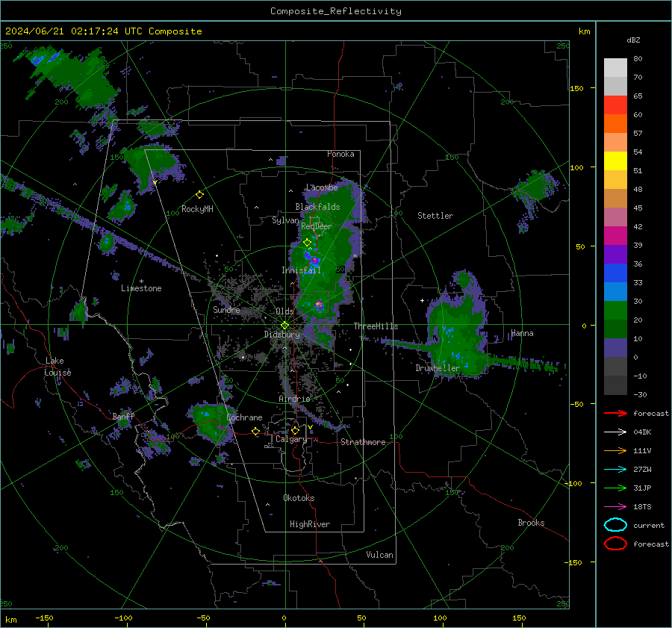Click the Didsbury town label
Image resolution: width=672 pixels, height=628 pixels.
click(x=282, y=335)
